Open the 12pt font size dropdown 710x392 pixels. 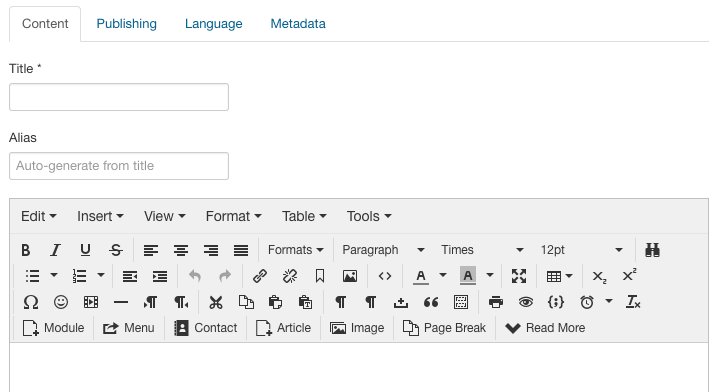pyautogui.click(x=581, y=250)
